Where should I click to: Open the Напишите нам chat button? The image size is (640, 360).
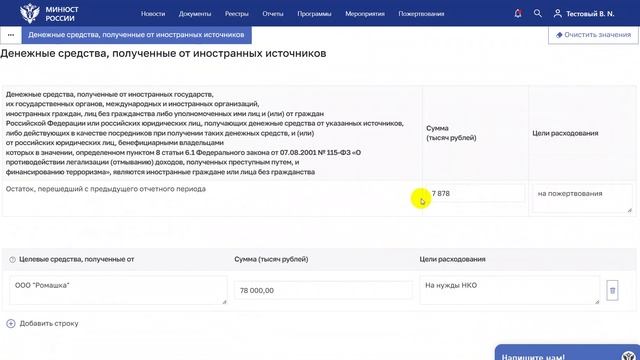click(x=567, y=353)
